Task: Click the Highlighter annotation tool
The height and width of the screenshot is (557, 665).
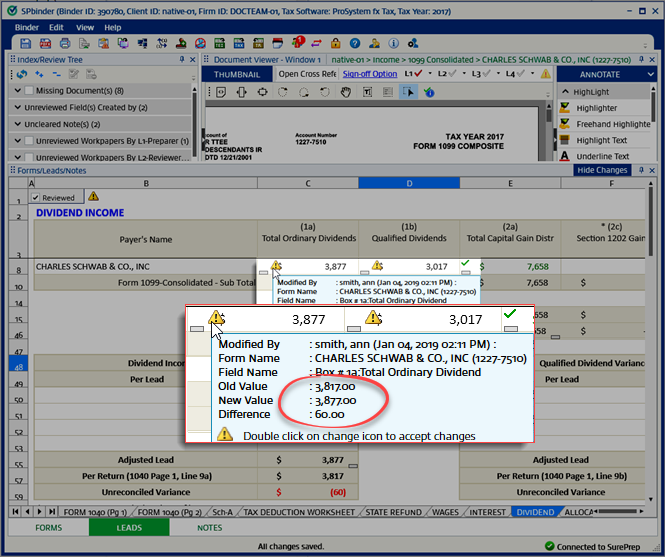Action: pos(596,108)
